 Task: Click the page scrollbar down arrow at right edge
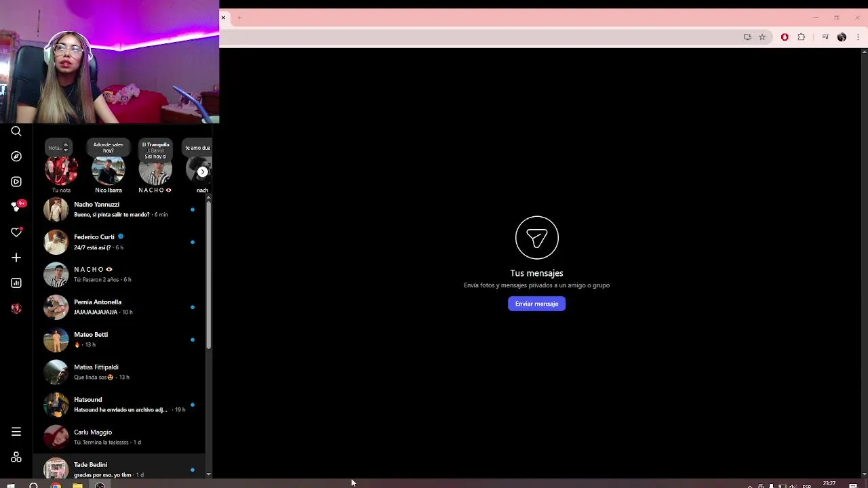[x=865, y=474]
